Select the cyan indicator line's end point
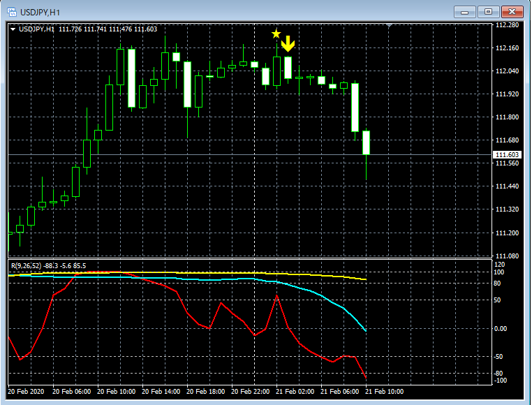This screenshot has width=532, height=405. (365, 331)
